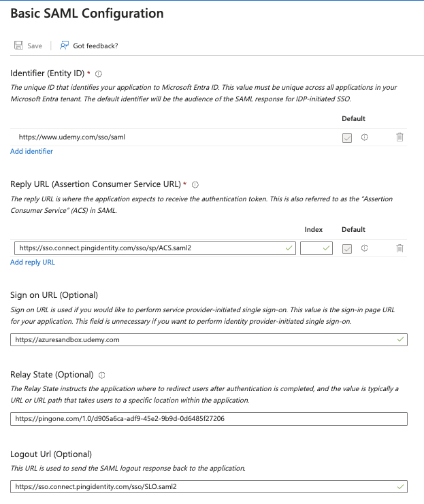The width and height of the screenshot is (424, 504).
Task: Delete the Reply URL with trash icon
Action: coord(399,248)
